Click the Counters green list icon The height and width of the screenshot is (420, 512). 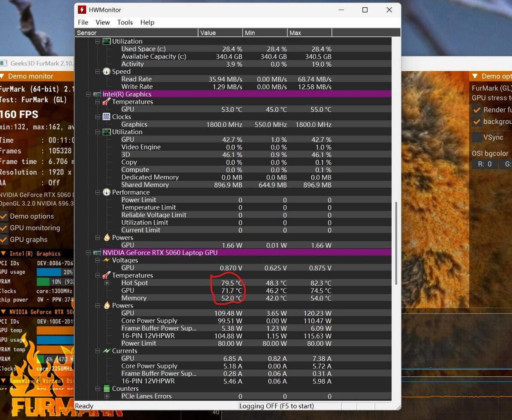point(107,388)
